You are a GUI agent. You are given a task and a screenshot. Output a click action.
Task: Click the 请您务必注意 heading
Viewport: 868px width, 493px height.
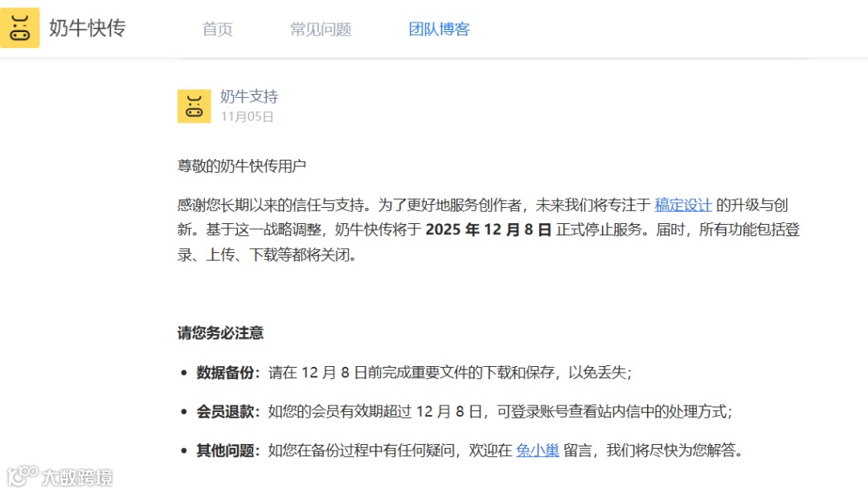pyautogui.click(x=220, y=333)
